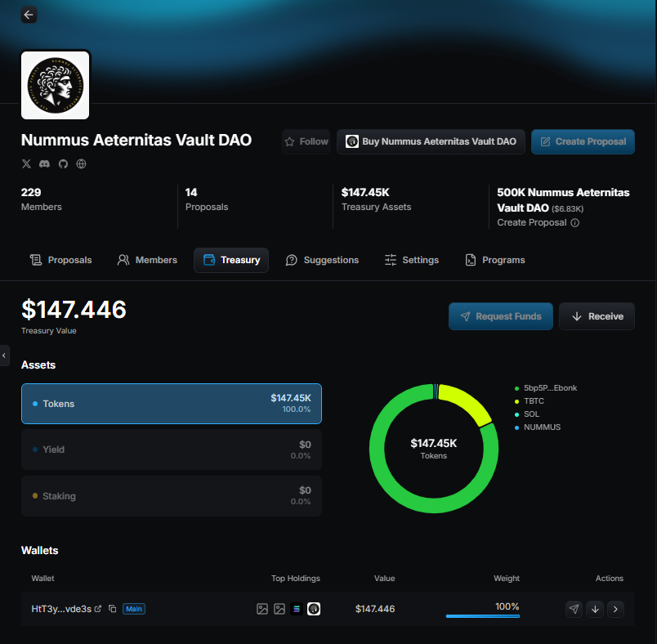Click the 14 Proposals stat
The width and height of the screenshot is (657, 644).
(x=207, y=199)
